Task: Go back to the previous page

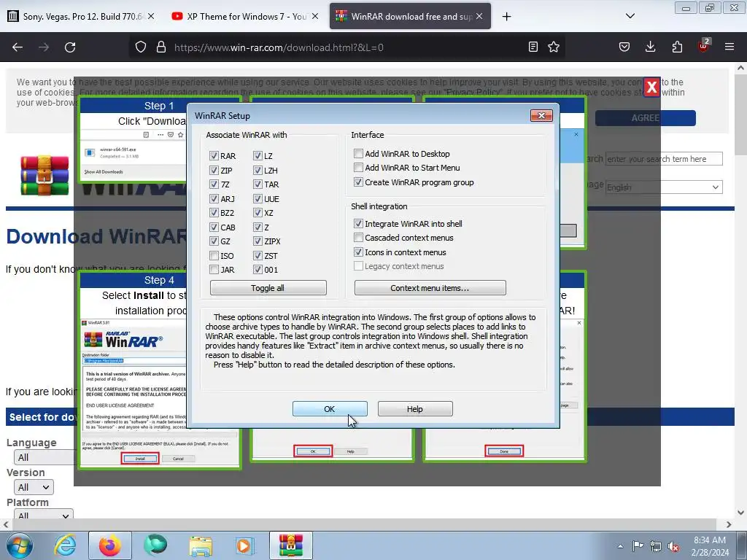Action: click(x=18, y=47)
